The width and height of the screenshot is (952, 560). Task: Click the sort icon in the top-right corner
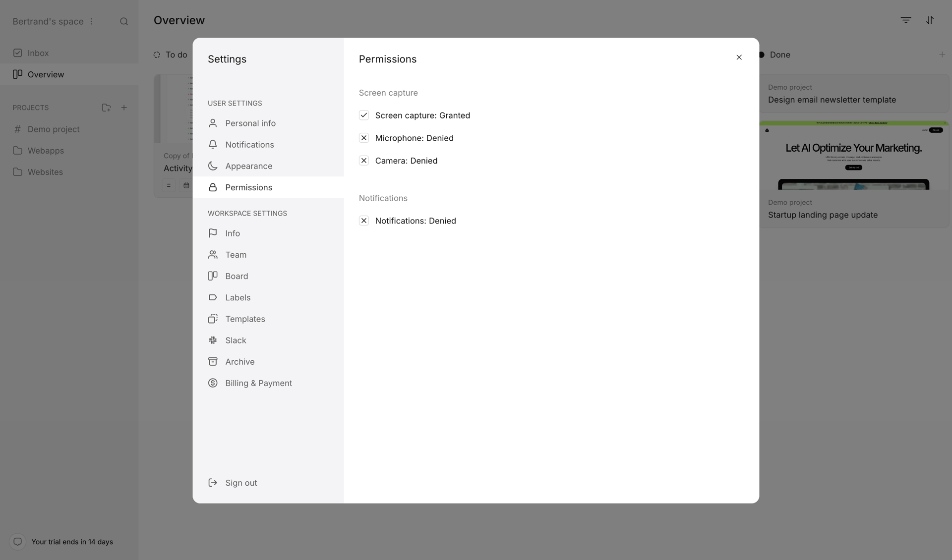click(x=930, y=20)
